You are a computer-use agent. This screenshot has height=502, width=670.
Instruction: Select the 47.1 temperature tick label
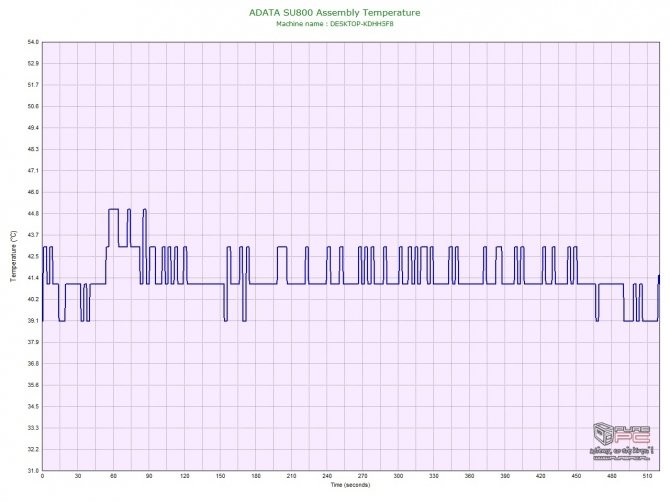tap(33, 170)
